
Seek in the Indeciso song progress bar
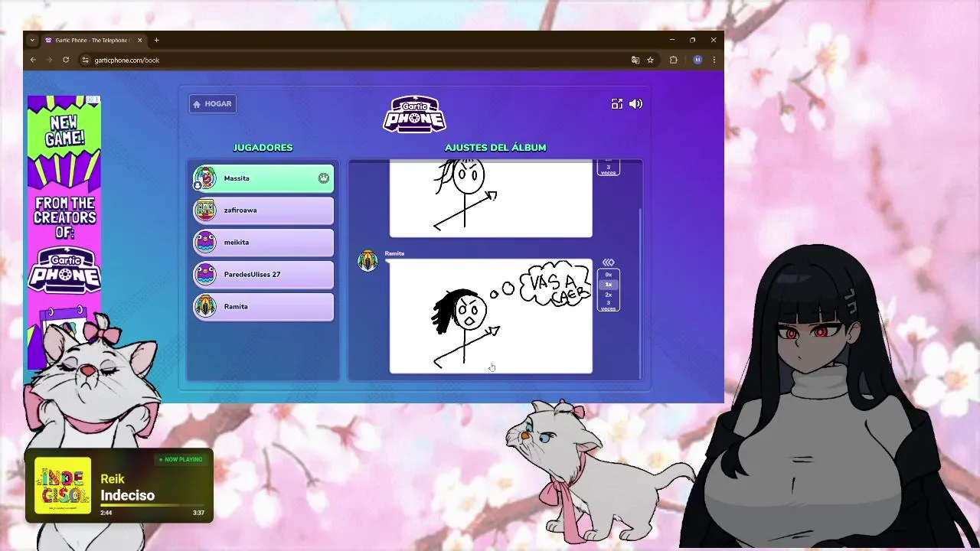pyautogui.click(x=152, y=506)
